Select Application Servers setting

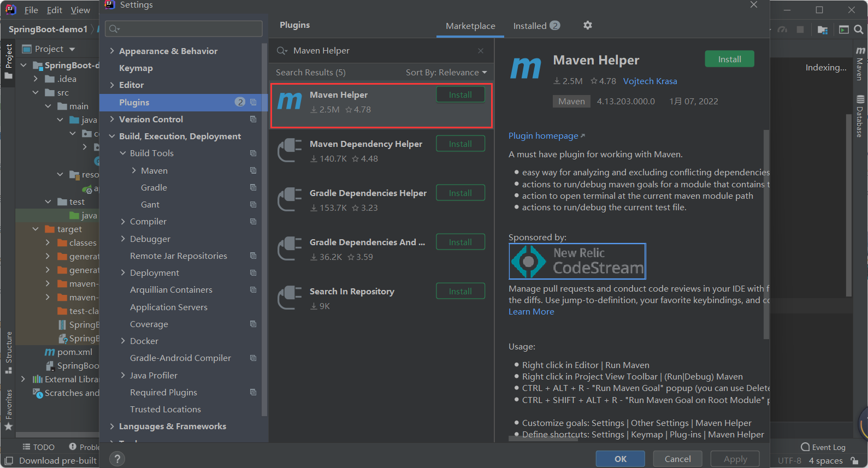point(169,307)
